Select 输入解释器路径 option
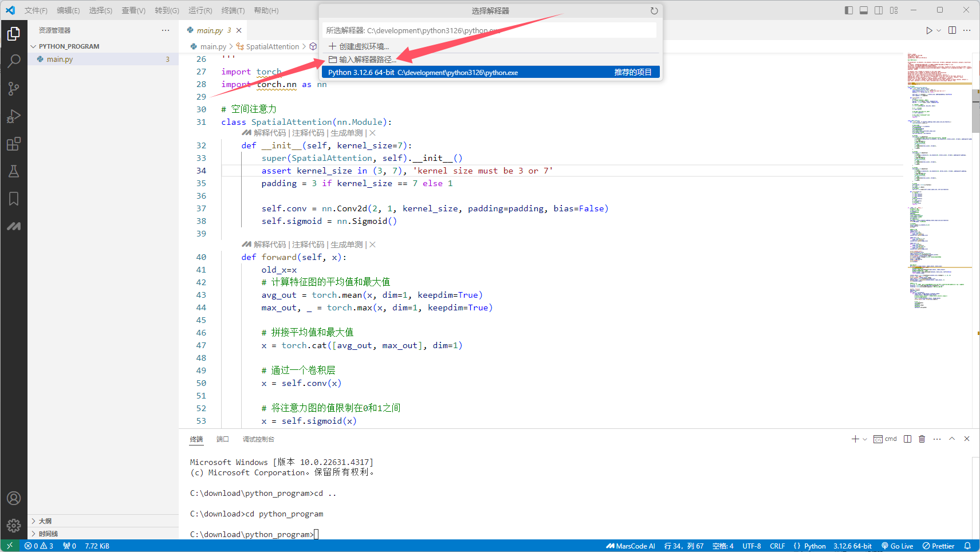 click(x=491, y=60)
